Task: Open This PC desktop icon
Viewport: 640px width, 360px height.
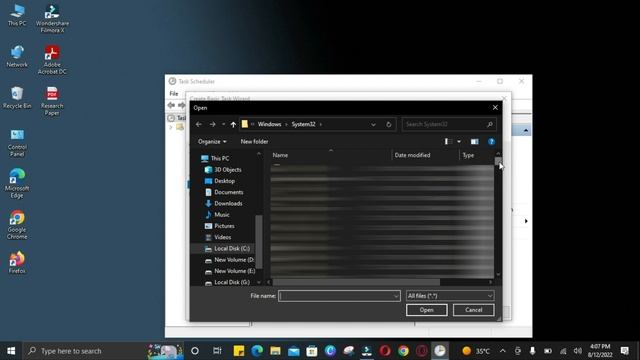Action: pyautogui.click(x=17, y=16)
